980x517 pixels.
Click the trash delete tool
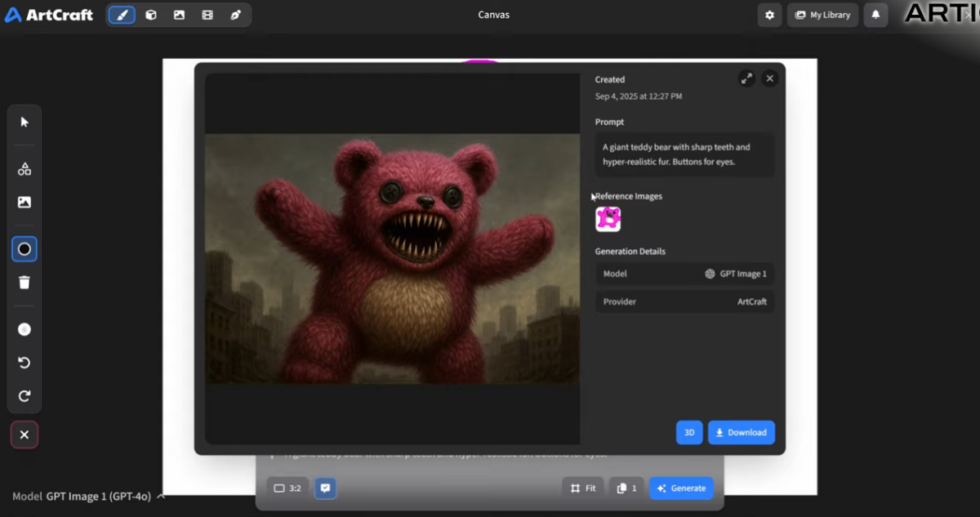click(x=24, y=283)
